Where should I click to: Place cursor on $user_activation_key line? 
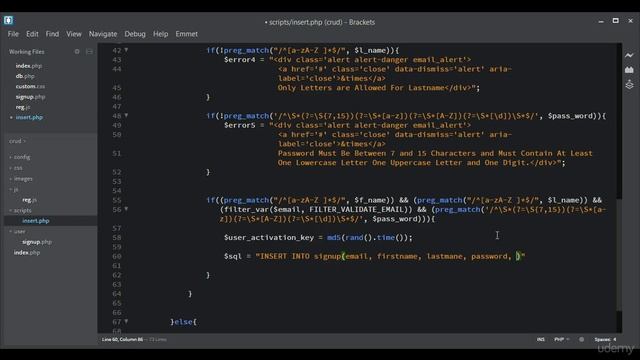tap(318, 238)
